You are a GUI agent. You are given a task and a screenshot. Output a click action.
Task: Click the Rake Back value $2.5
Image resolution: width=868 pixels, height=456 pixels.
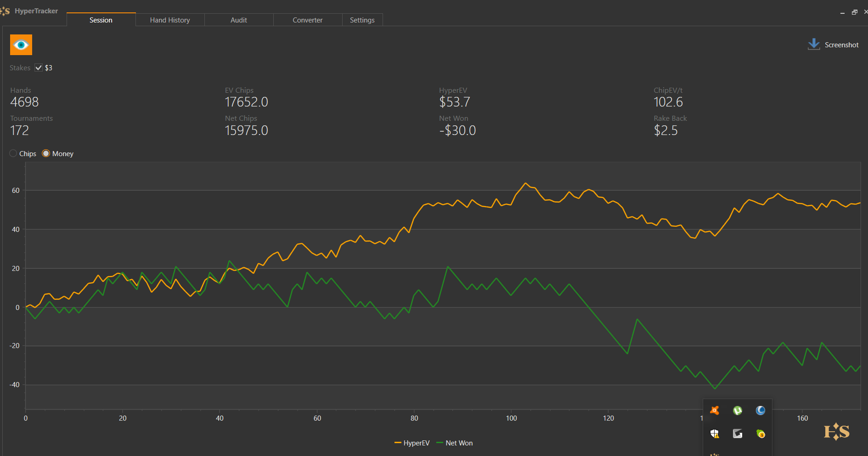[x=666, y=130]
